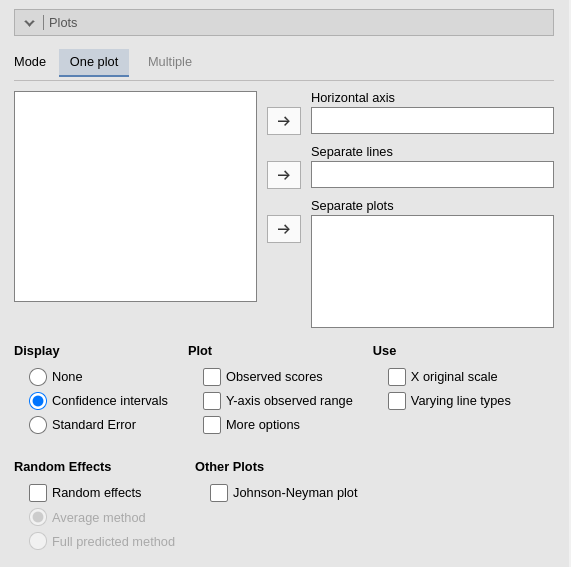The height and width of the screenshot is (567, 571).
Task: Switch to the Multiple mode tab
Action: pyautogui.click(x=170, y=62)
